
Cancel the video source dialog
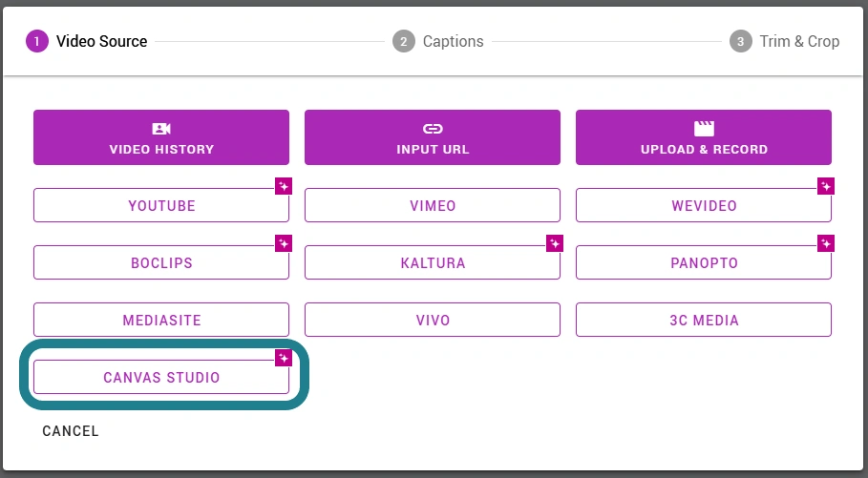pos(71,431)
